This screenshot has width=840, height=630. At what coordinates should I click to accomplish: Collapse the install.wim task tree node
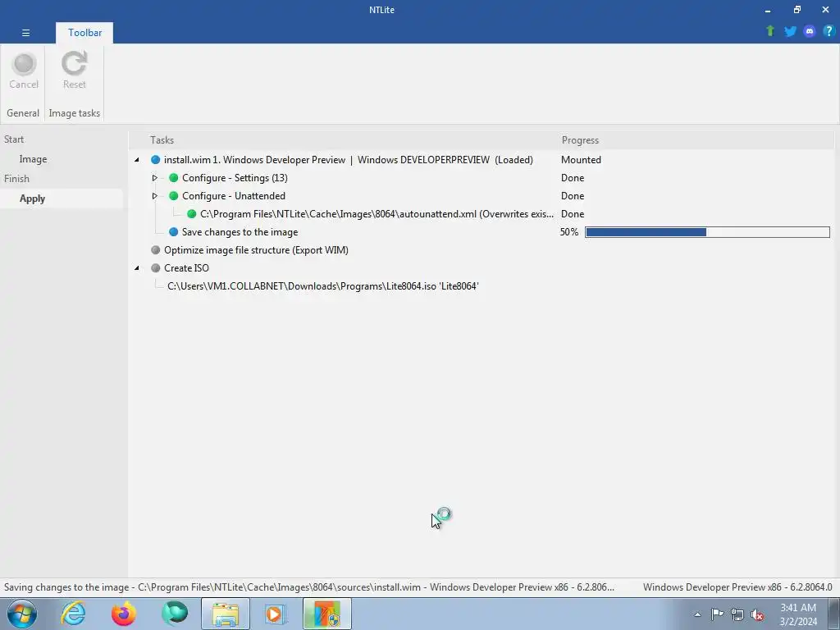click(137, 160)
